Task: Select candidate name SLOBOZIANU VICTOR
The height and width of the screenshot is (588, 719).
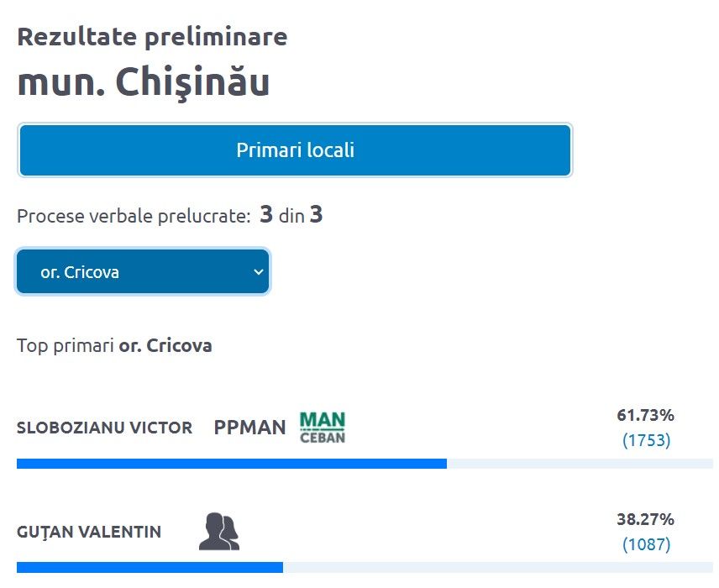Action: [x=104, y=428]
